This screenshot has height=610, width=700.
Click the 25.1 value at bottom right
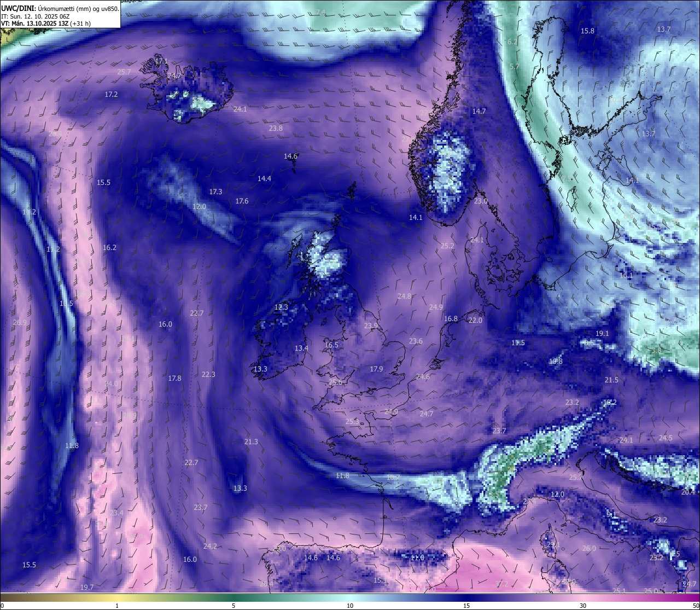619,591
